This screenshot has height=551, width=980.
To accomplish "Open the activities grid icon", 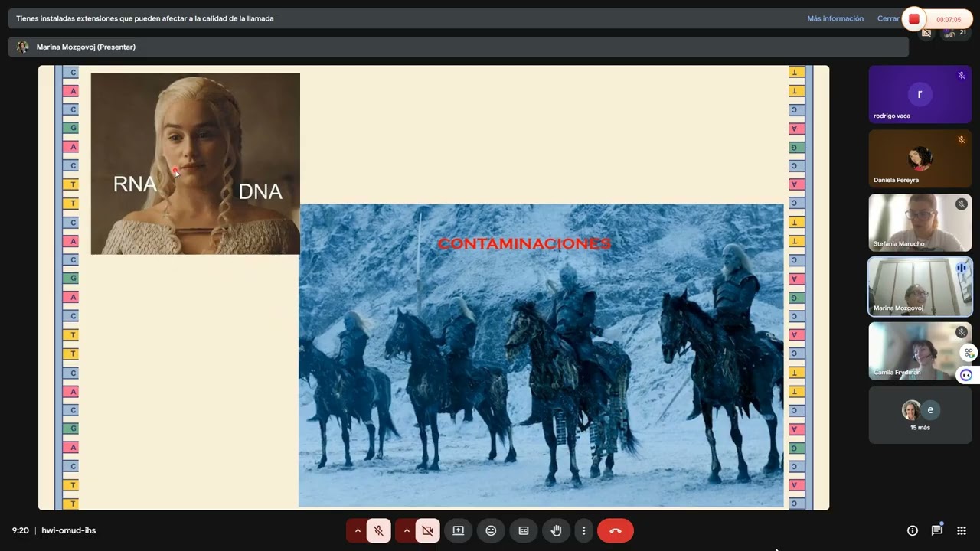I will (x=962, y=530).
